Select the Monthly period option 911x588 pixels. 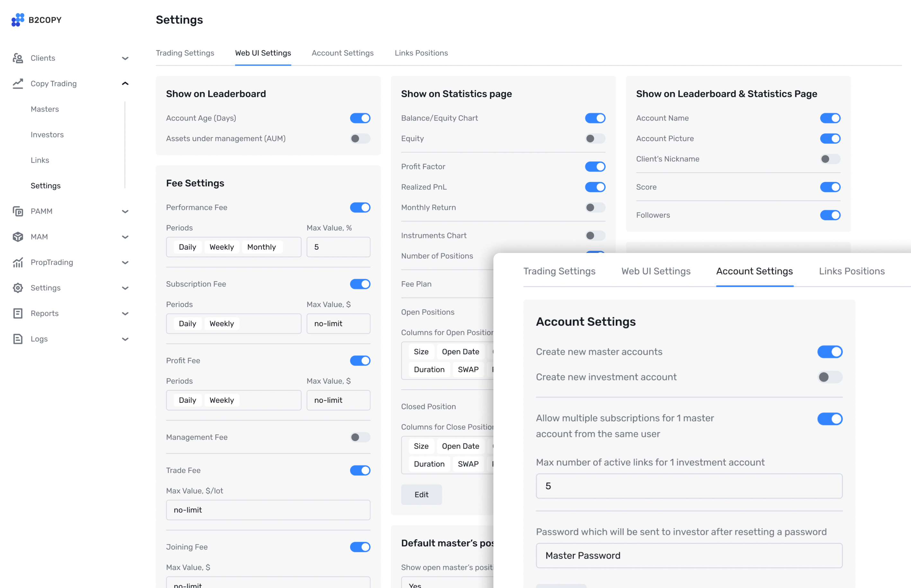click(261, 246)
